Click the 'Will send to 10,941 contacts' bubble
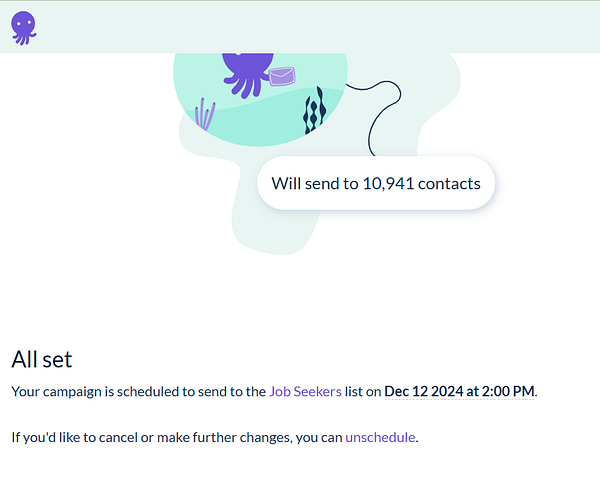Screen dimensions: 600x487 (376, 183)
